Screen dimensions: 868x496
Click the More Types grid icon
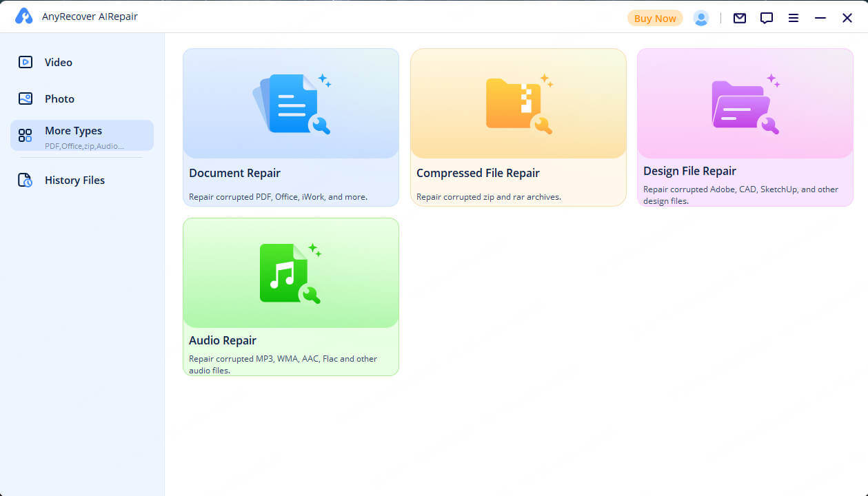[x=26, y=135]
